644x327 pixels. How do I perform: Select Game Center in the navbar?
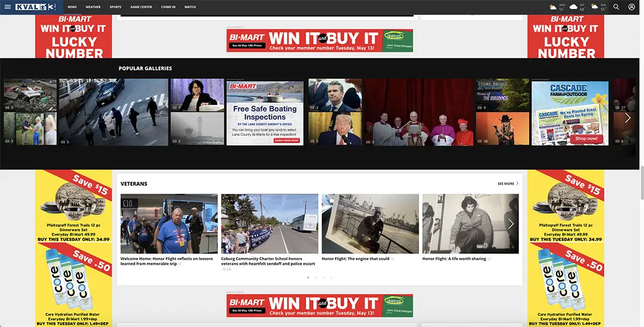[141, 7]
